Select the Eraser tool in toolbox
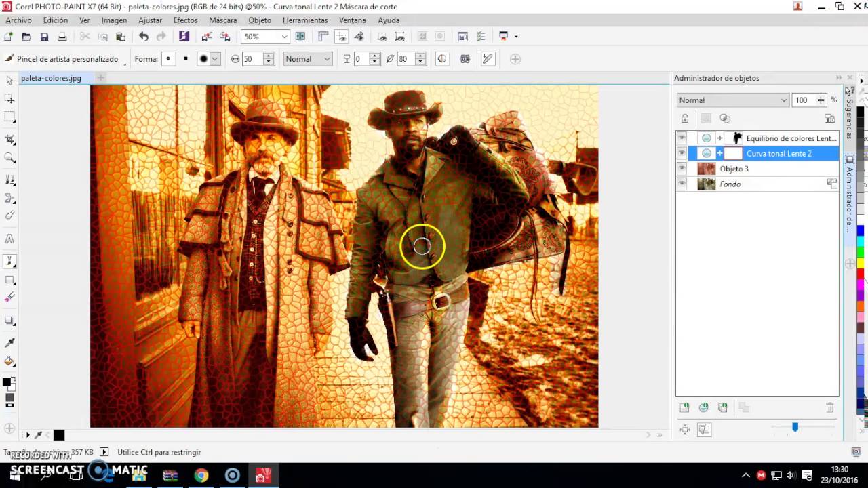This screenshot has width=868, height=488. (9, 298)
